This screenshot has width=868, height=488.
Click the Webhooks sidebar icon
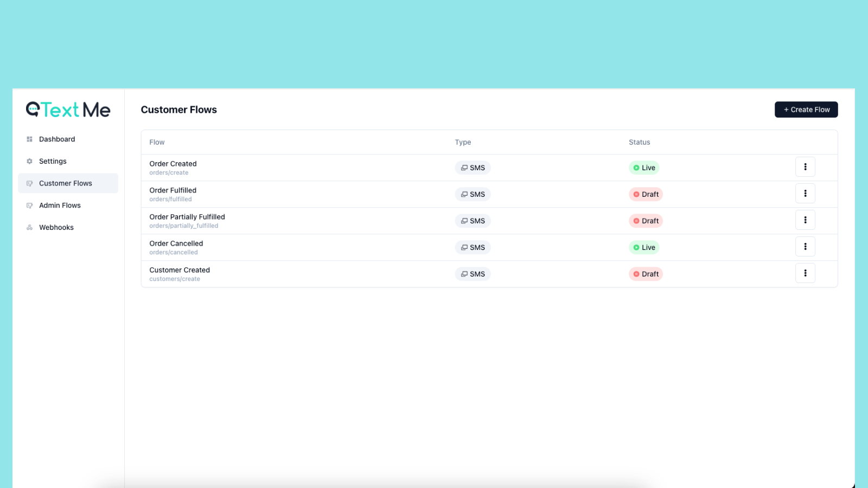[x=29, y=228]
